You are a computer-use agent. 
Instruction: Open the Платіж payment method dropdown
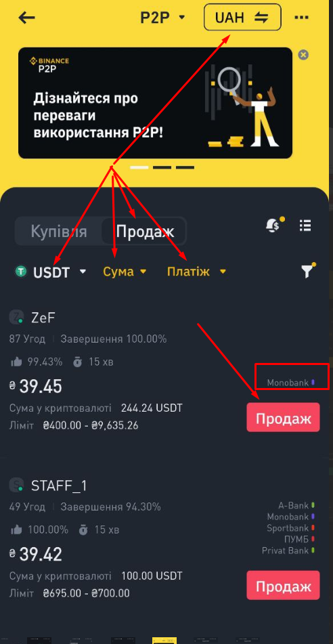(x=197, y=272)
